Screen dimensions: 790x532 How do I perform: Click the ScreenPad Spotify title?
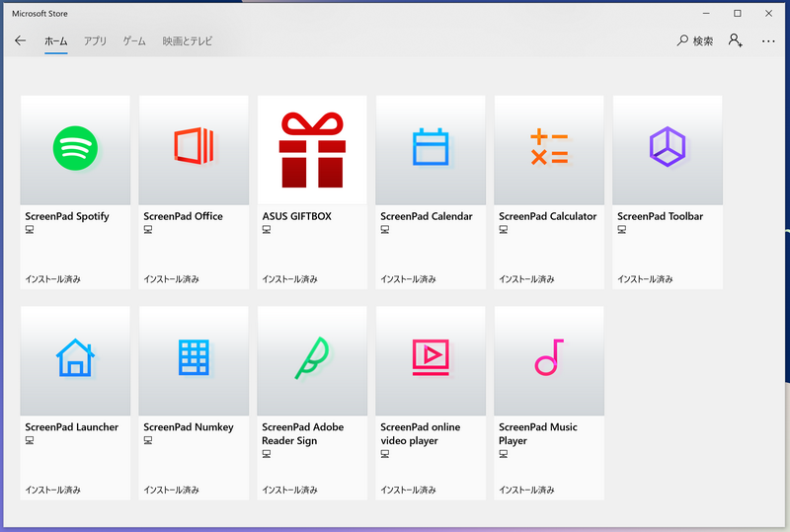pos(67,216)
